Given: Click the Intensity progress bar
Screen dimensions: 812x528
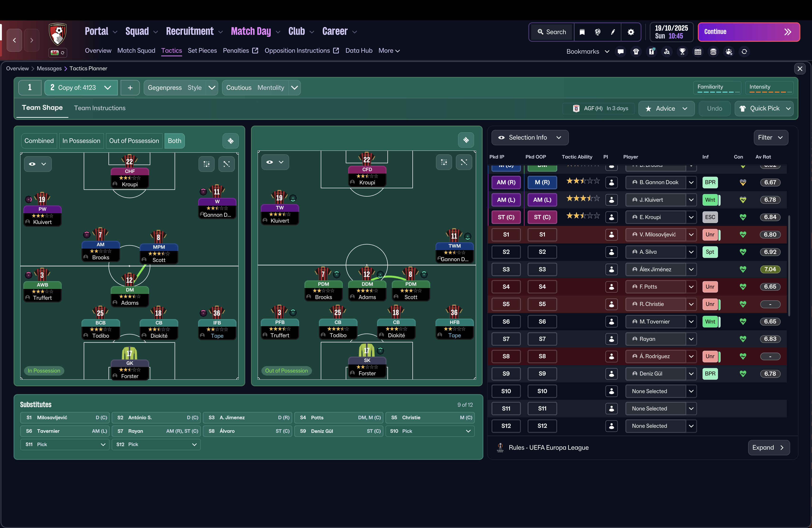Looking at the screenshot, I should 769,88.
